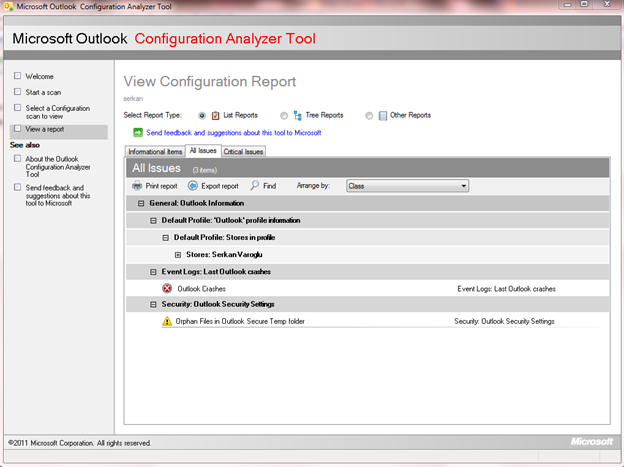
Task: Tick the Welcome checkbox in the sidebar
Action: click(x=17, y=76)
